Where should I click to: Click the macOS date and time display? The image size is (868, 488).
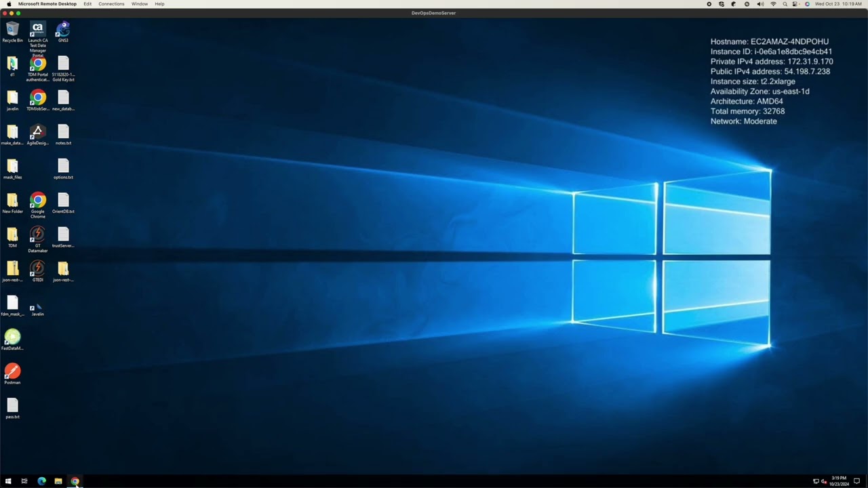click(838, 4)
